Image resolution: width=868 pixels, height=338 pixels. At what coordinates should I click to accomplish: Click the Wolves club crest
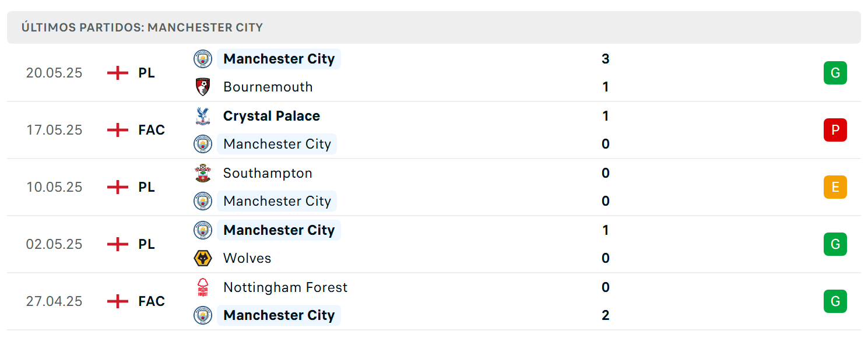pyautogui.click(x=203, y=258)
